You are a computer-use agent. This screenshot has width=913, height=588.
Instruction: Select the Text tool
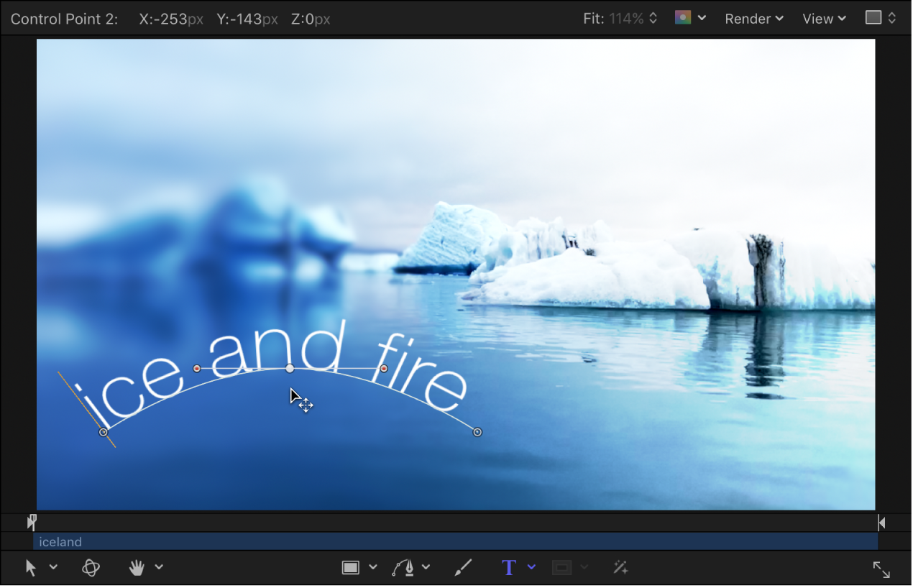tap(509, 567)
